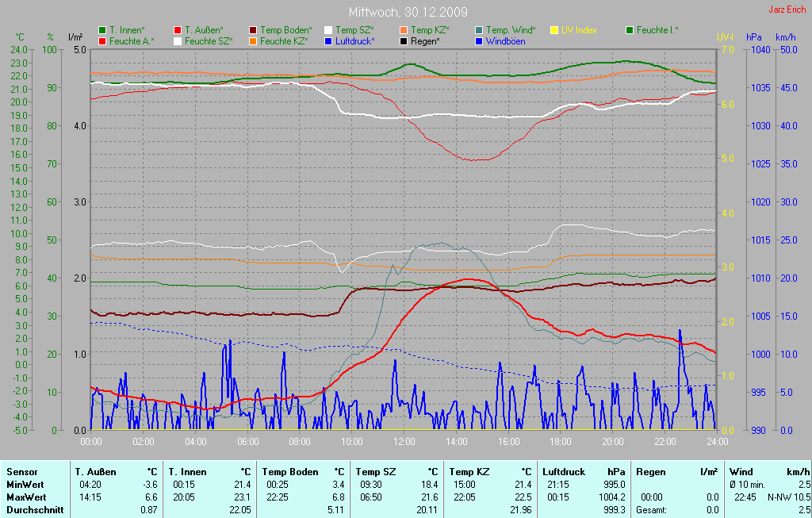Image resolution: width=812 pixels, height=518 pixels.
Task: Toggle the Feuchte SZ legend entry
Action: pyautogui.click(x=209, y=40)
